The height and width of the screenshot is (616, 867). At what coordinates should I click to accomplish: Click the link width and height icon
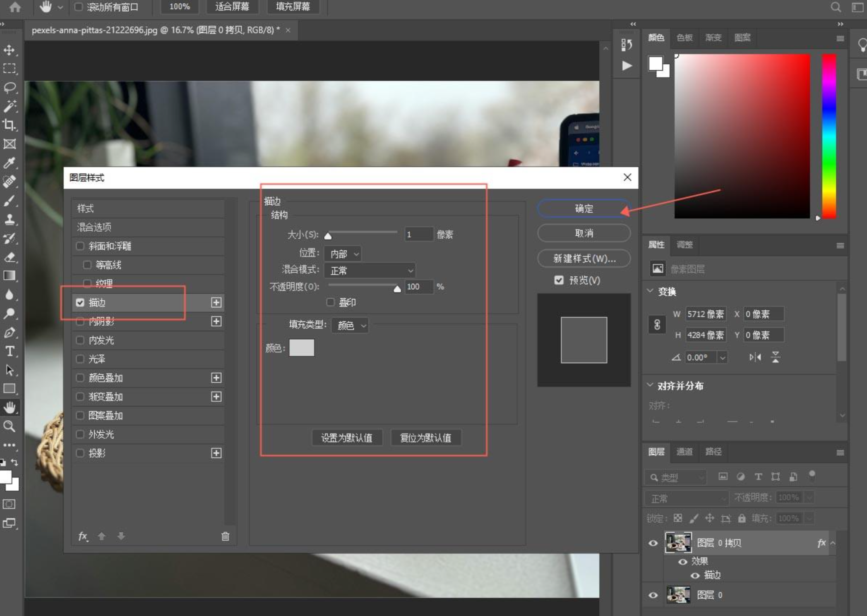(657, 324)
